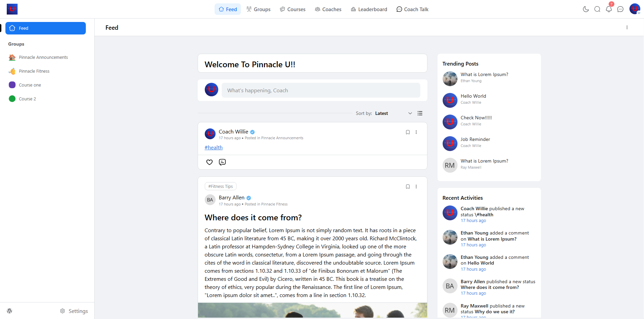Click the What's happening input field
This screenshot has height=319, width=644.
pos(321,90)
